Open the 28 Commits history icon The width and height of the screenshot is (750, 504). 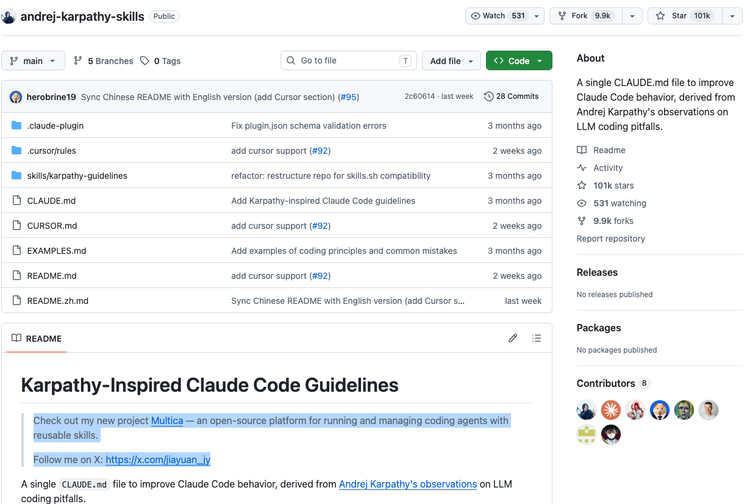pos(488,96)
